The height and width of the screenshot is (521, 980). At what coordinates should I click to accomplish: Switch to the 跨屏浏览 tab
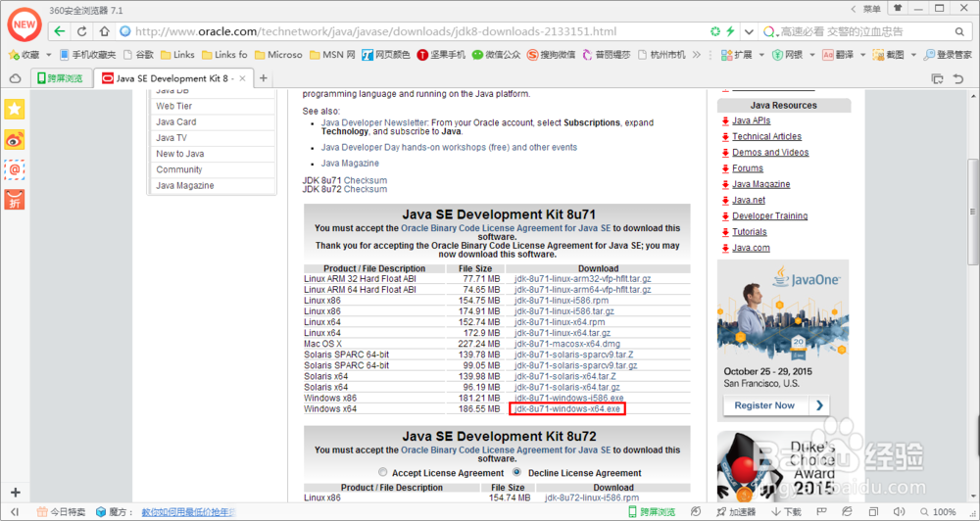(60, 78)
